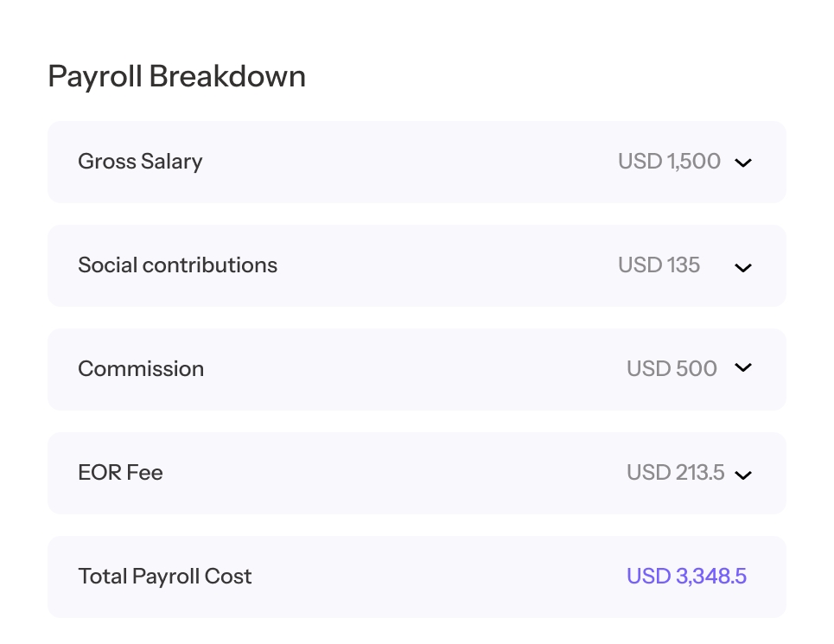This screenshot has height=644, width=834.
Task: Click the Social contributions label
Action: pos(177,265)
